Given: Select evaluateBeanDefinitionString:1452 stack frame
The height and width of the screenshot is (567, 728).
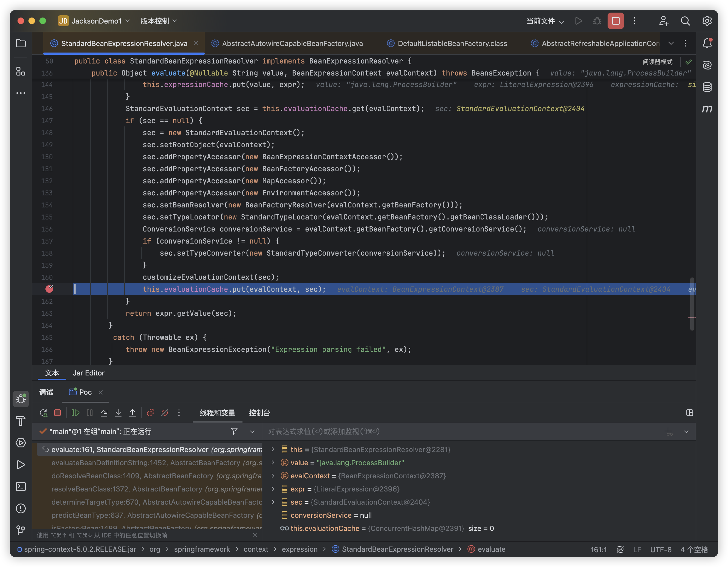Looking at the screenshot, I should [x=149, y=462].
